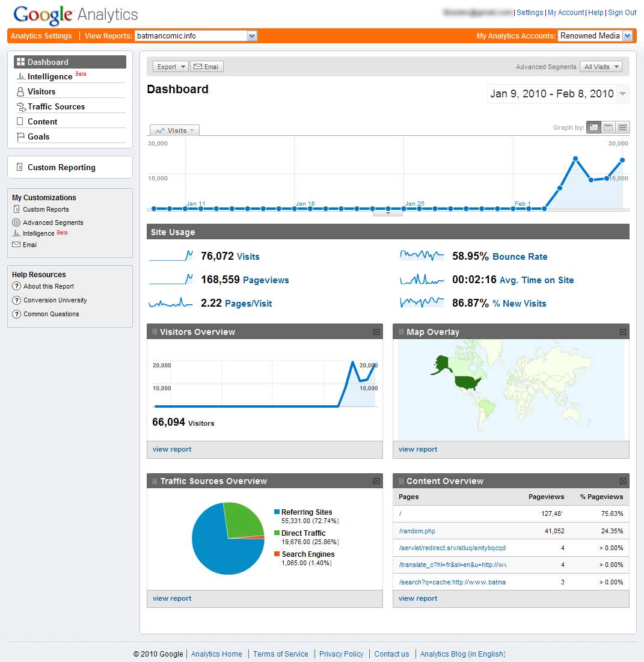Click the Direct Traffic green legend swatch
The height and width of the screenshot is (662, 644).
[x=277, y=533]
